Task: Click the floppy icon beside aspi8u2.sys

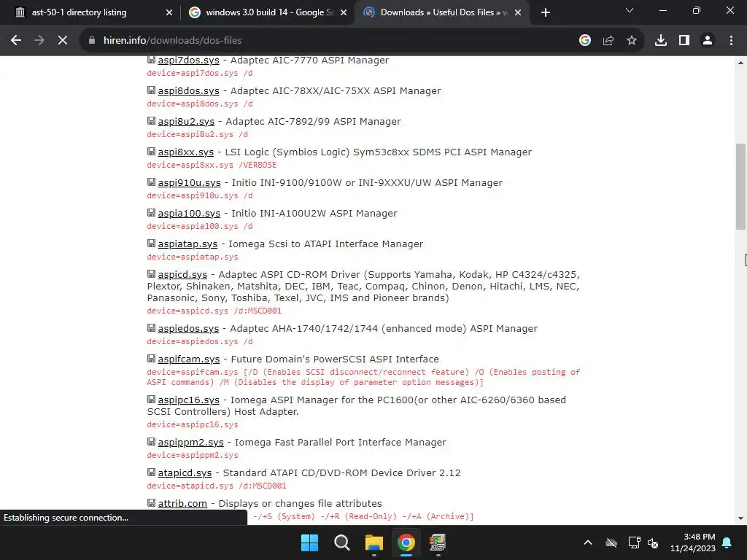Action: [151, 121]
